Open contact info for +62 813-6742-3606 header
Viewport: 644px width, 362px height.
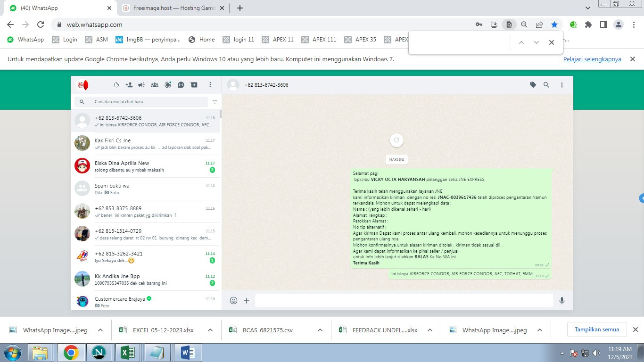(x=266, y=85)
